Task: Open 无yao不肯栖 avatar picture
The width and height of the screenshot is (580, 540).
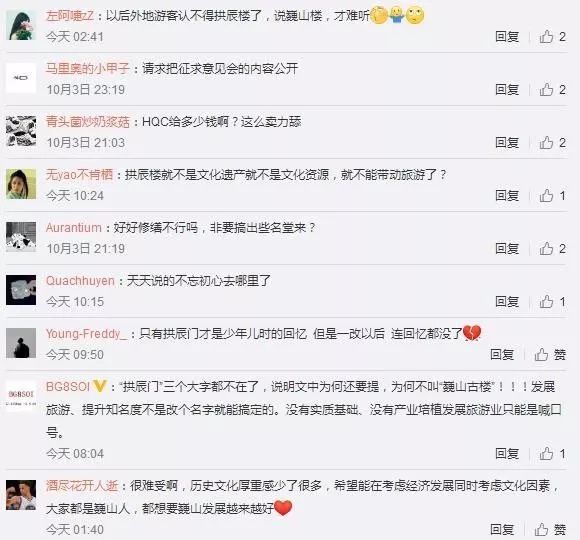Action: pyautogui.click(x=21, y=184)
